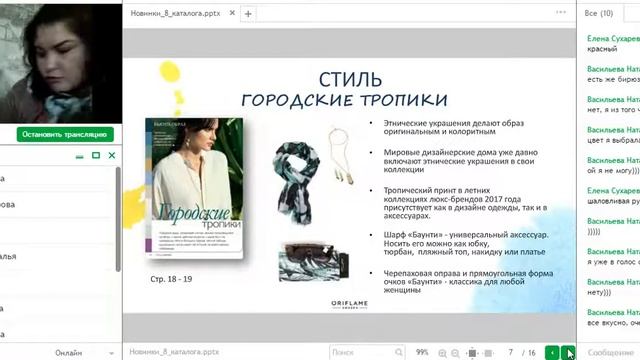Click the slide title ГОРОДСКИЕ ТРОПИКИ
640x360 pixels.
(344, 100)
